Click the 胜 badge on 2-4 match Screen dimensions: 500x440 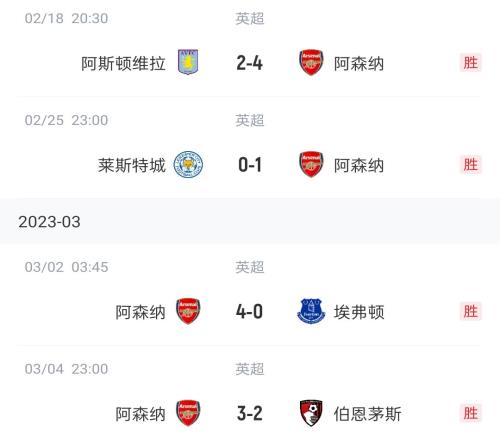[471, 63]
